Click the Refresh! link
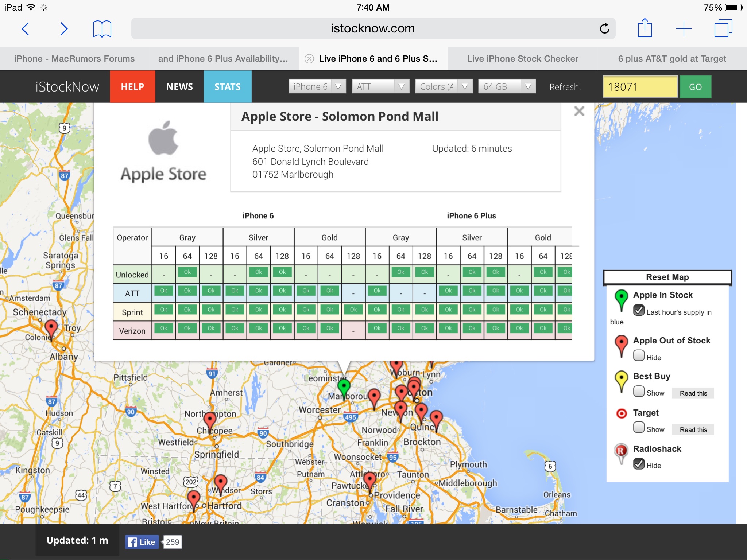747x560 pixels. (x=565, y=87)
